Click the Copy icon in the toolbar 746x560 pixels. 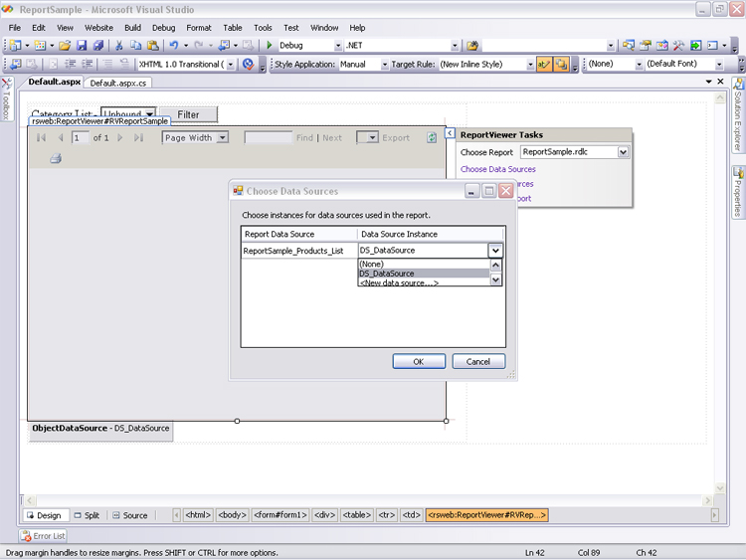click(x=136, y=45)
